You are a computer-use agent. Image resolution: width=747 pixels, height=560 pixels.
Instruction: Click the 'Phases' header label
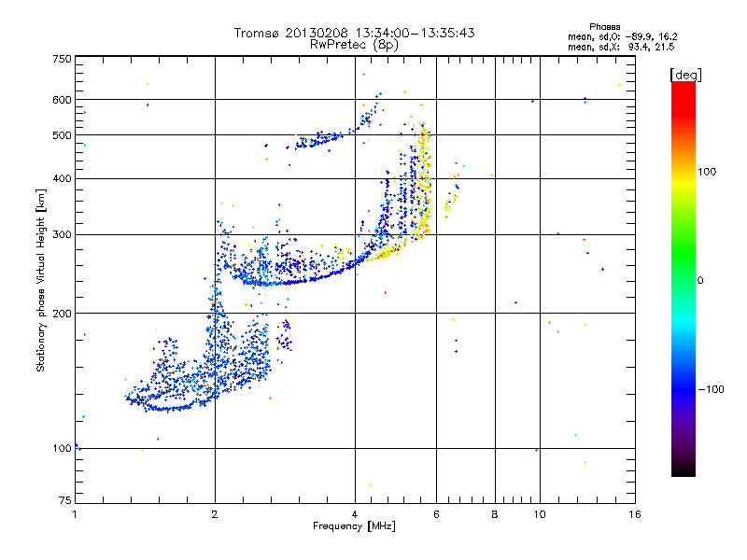point(604,27)
